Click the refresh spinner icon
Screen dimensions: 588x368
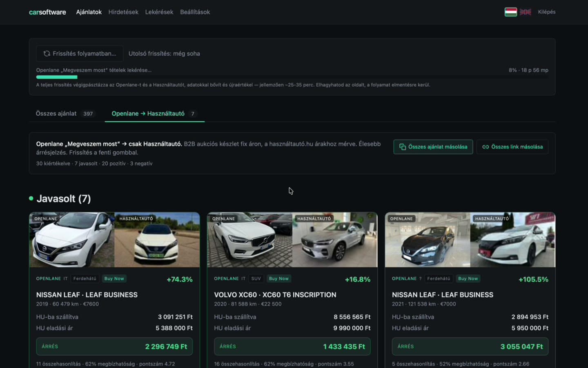47,54
